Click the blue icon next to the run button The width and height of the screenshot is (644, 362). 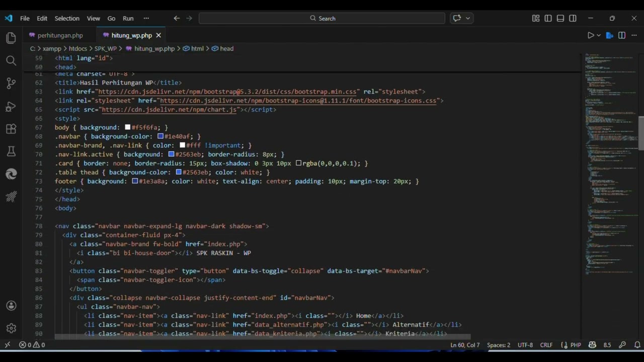(x=610, y=35)
